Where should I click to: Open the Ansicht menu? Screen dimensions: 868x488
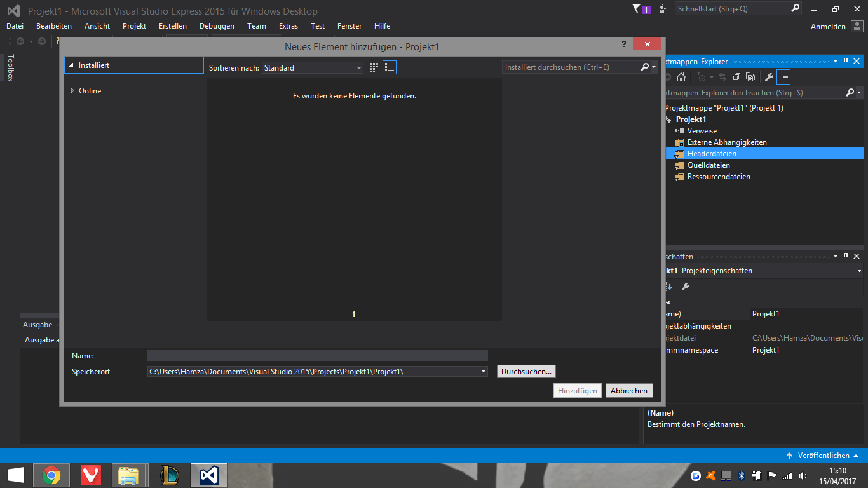click(97, 26)
